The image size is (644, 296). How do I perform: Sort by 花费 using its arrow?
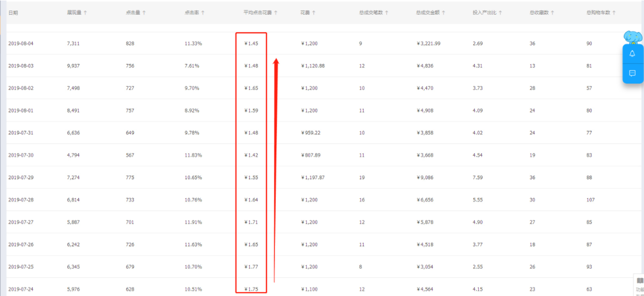pos(314,13)
